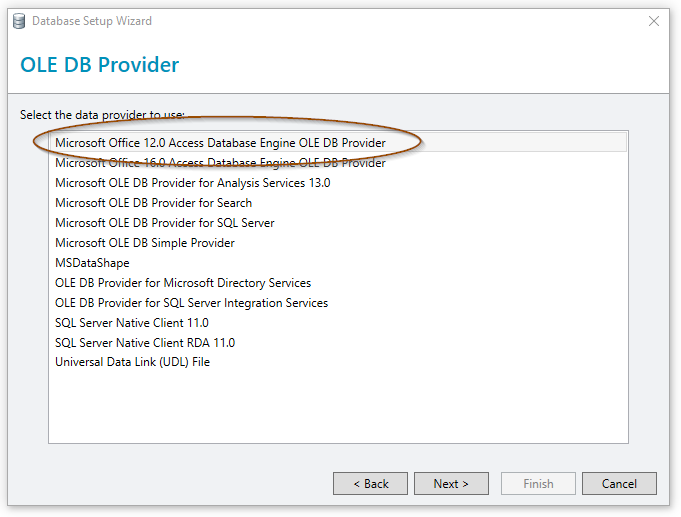Click the Finish button
This screenshot has width=681, height=517.
point(538,484)
